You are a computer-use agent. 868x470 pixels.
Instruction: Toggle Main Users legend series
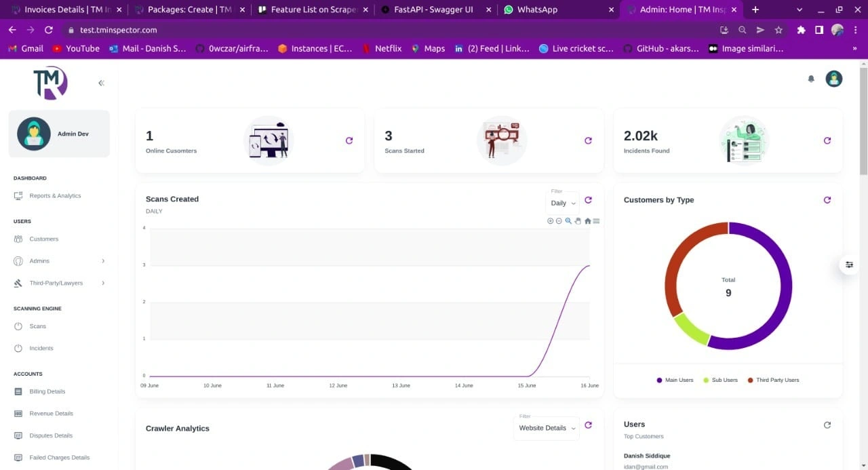tap(675, 380)
